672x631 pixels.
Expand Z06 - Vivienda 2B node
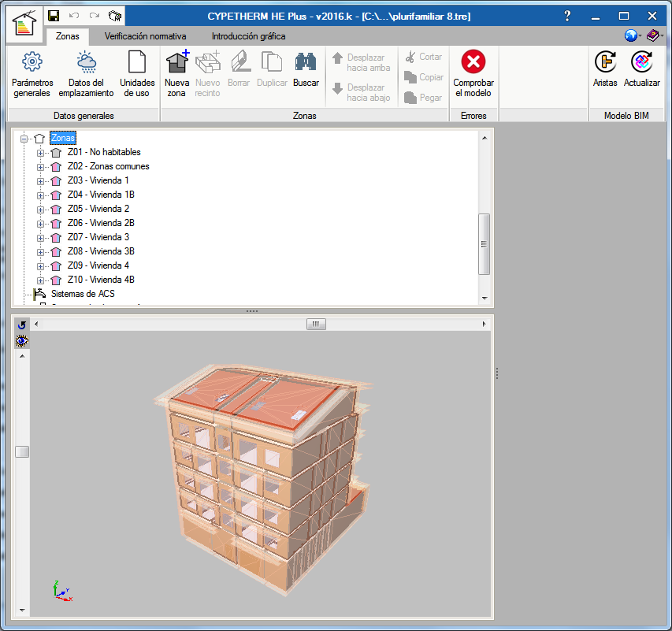40,224
